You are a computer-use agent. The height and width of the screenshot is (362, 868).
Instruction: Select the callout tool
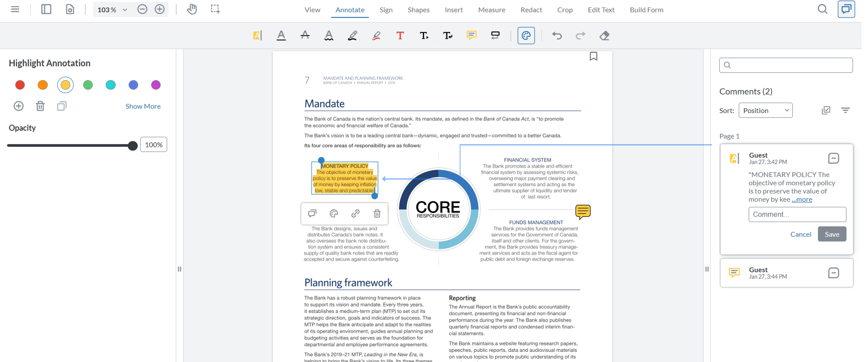coord(495,35)
